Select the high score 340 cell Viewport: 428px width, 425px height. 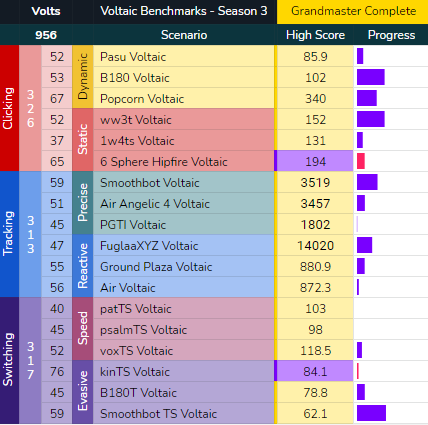click(x=315, y=99)
